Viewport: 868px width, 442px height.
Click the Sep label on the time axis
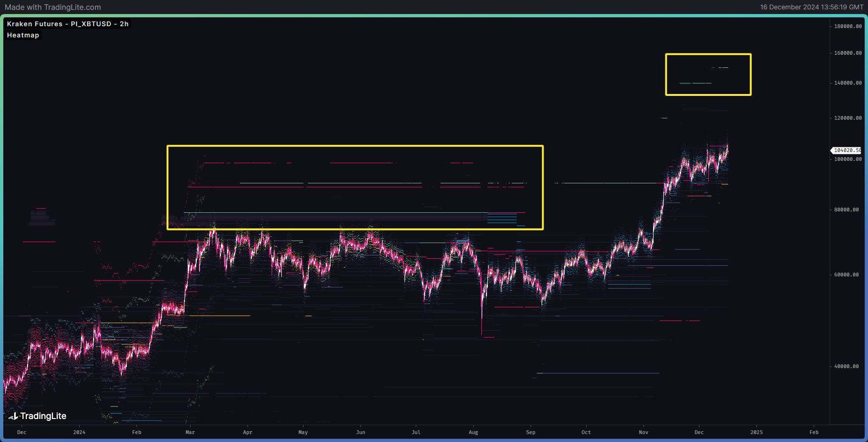coord(530,432)
